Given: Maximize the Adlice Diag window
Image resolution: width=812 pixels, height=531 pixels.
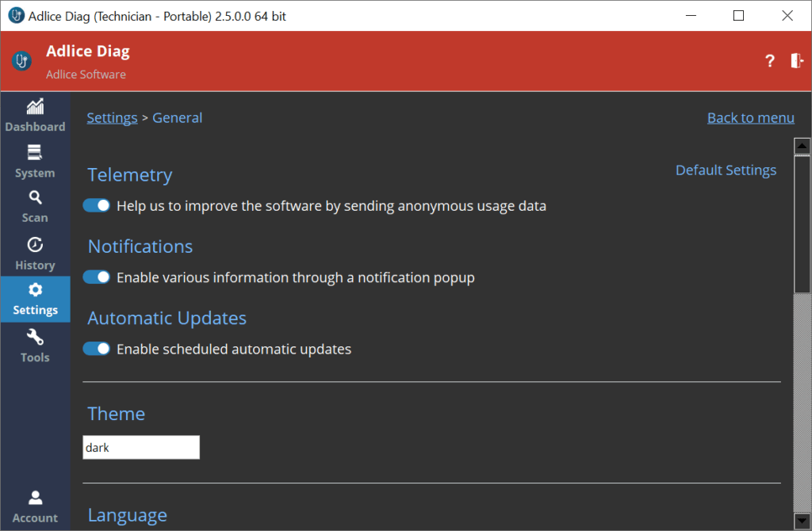Looking at the screenshot, I should pyautogui.click(x=738, y=16).
